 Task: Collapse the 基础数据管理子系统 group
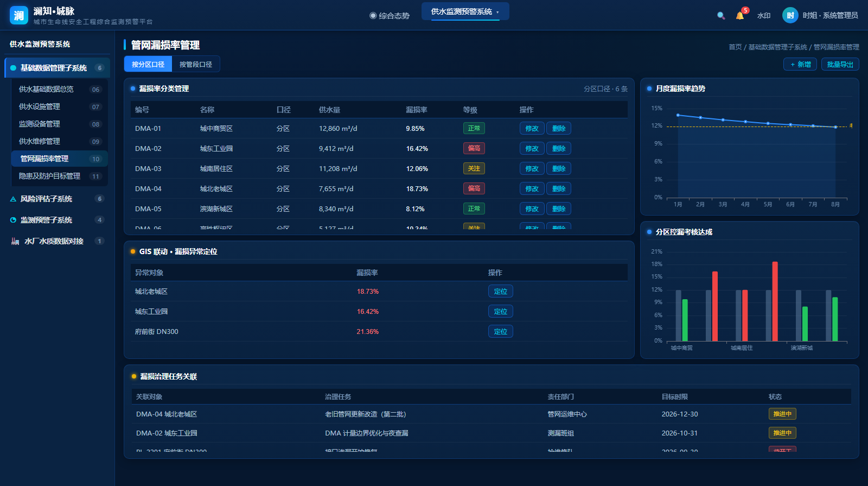point(58,68)
